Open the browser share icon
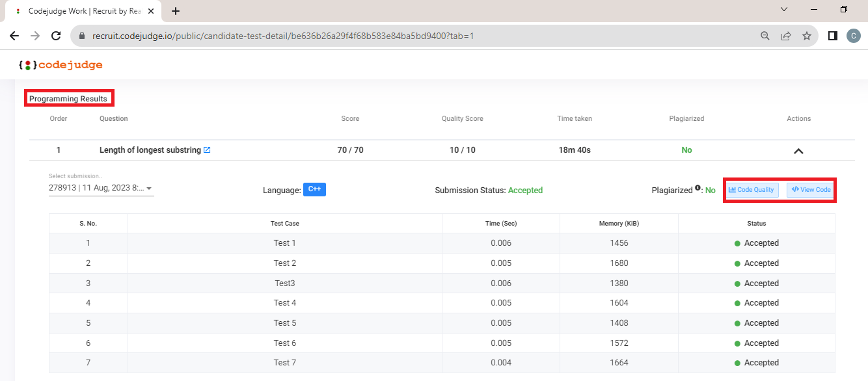The width and height of the screenshot is (868, 381). point(786,36)
